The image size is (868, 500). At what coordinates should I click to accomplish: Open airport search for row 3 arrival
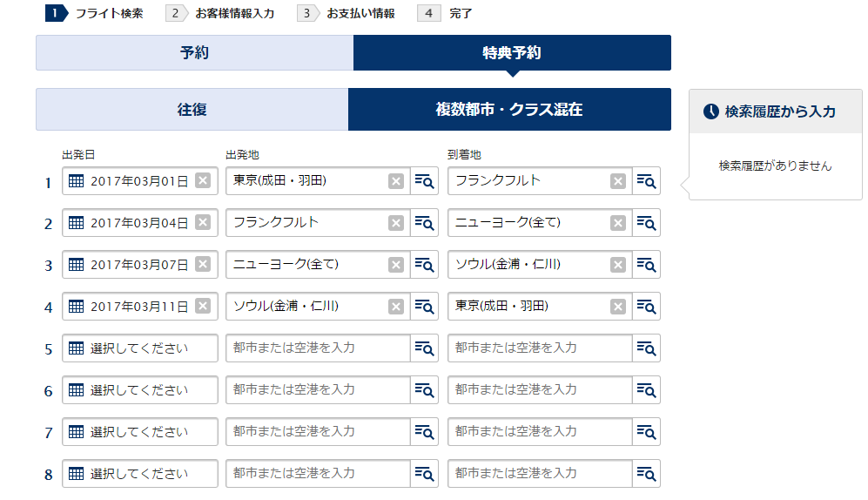click(646, 265)
